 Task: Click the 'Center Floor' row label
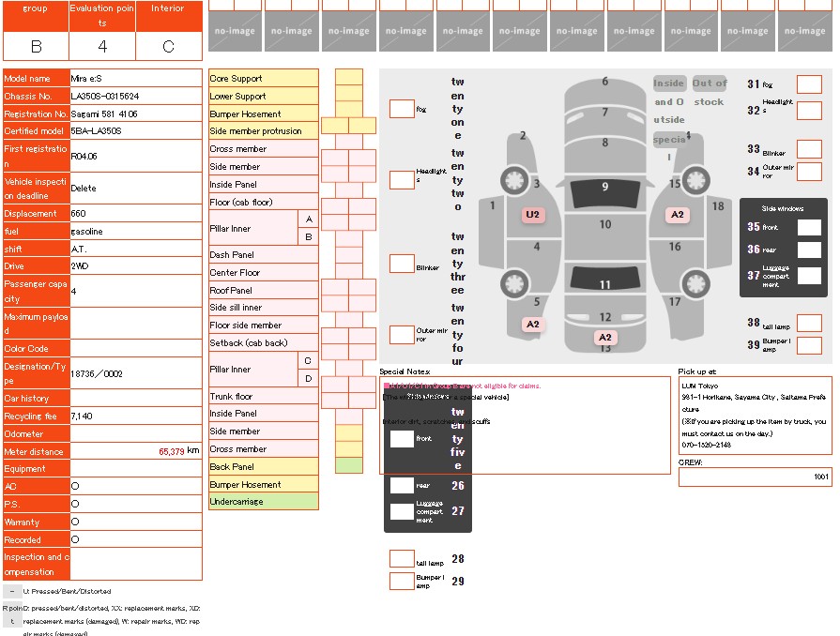click(x=264, y=272)
